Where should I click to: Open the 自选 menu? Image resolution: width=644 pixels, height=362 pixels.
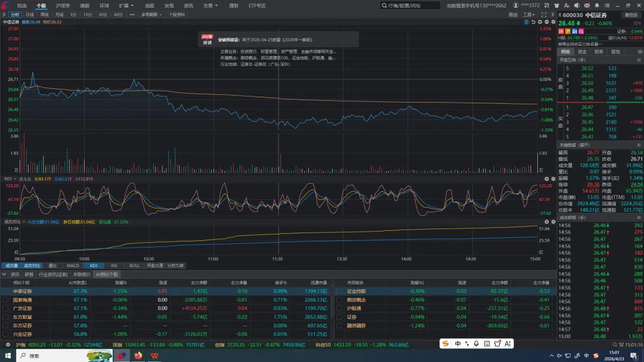22,6
